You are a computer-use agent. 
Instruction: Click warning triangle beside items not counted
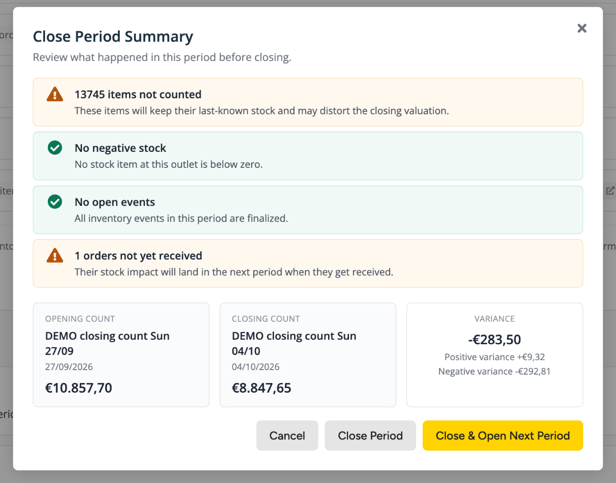pos(55,94)
